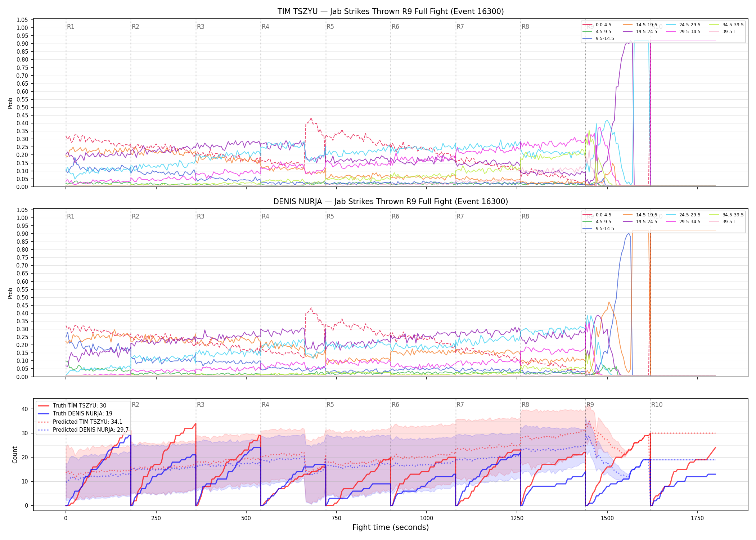
Task: Click the 'Prob' y-axis label of TIM TSZYU chart
Action: [10, 103]
